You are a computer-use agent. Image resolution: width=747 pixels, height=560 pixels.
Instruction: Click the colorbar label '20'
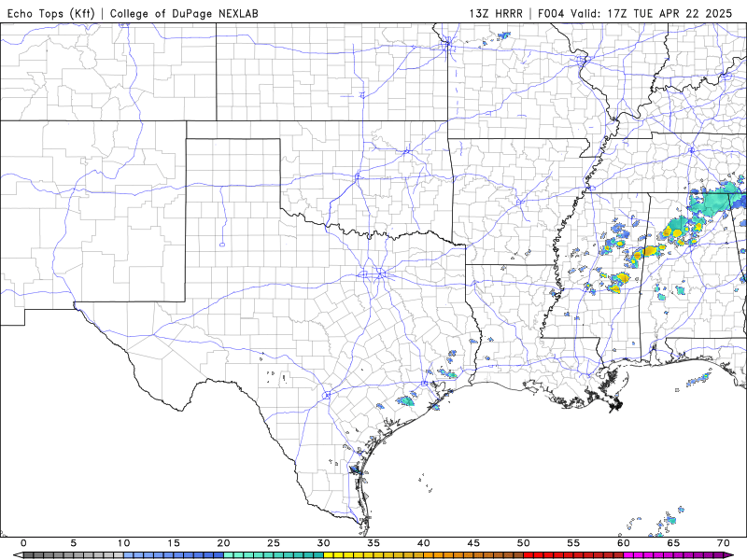point(223,543)
